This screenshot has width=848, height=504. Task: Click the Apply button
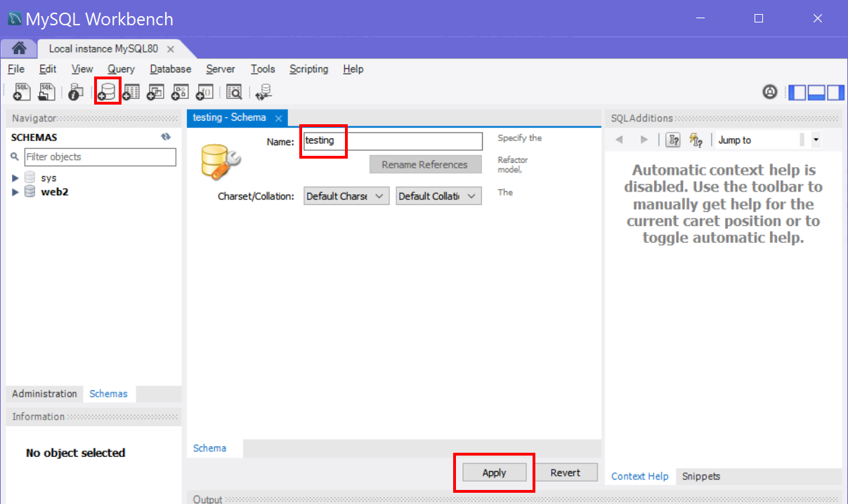494,472
